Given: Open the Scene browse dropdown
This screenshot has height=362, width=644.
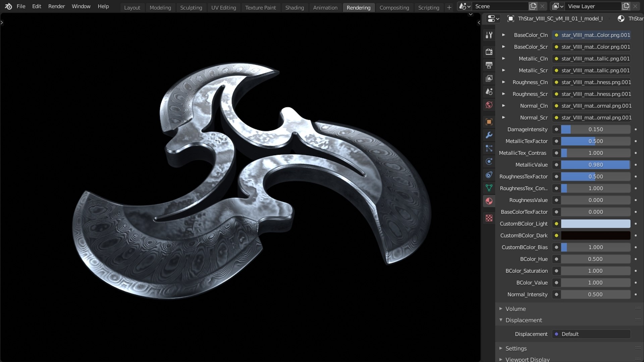Looking at the screenshot, I should pos(465,6).
